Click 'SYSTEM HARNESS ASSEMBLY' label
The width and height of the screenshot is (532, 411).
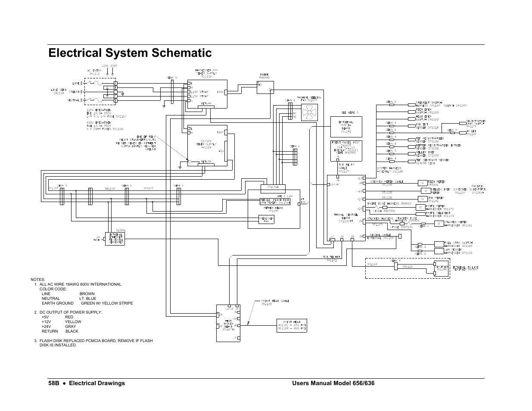coord(390,169)
